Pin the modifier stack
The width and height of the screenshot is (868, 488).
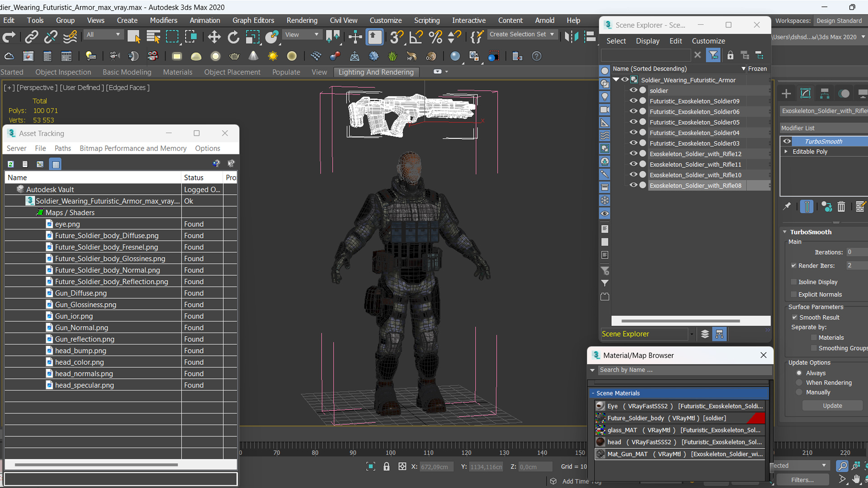click(x=787, y=206)
